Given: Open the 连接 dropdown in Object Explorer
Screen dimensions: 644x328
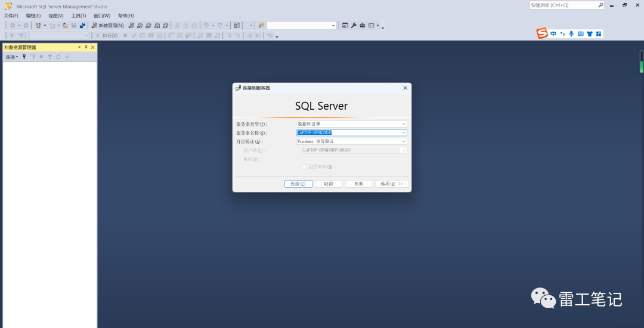Looking at the screenshot, I should click(x=12, y=57).
